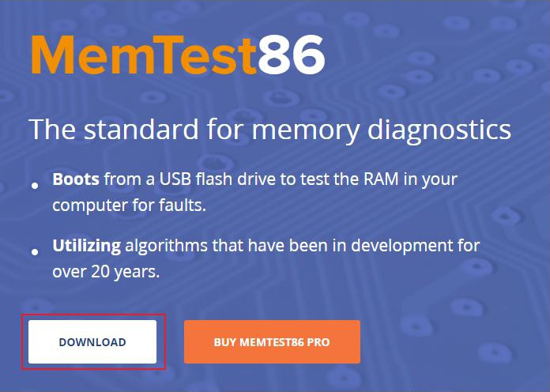Click the second bullet point dot
The image size is (550, 392).
pyautogui.click(x=36, y=252)
